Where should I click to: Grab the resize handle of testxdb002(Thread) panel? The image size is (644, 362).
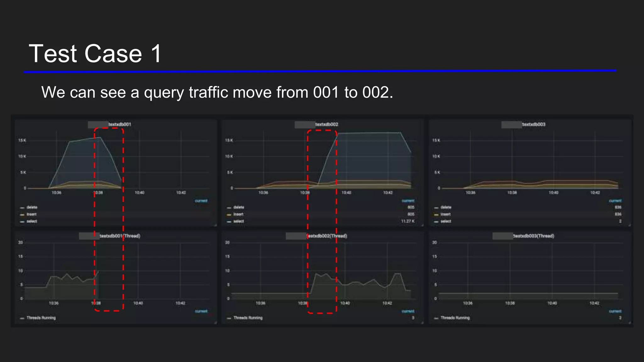pyautogui.click(x=422, y=322)
